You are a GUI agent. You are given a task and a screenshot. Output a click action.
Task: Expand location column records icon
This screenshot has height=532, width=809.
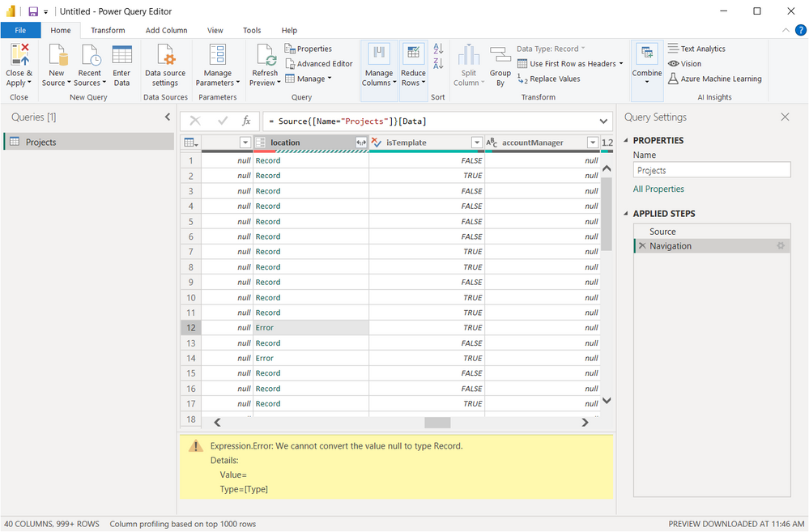click(361, 143)
